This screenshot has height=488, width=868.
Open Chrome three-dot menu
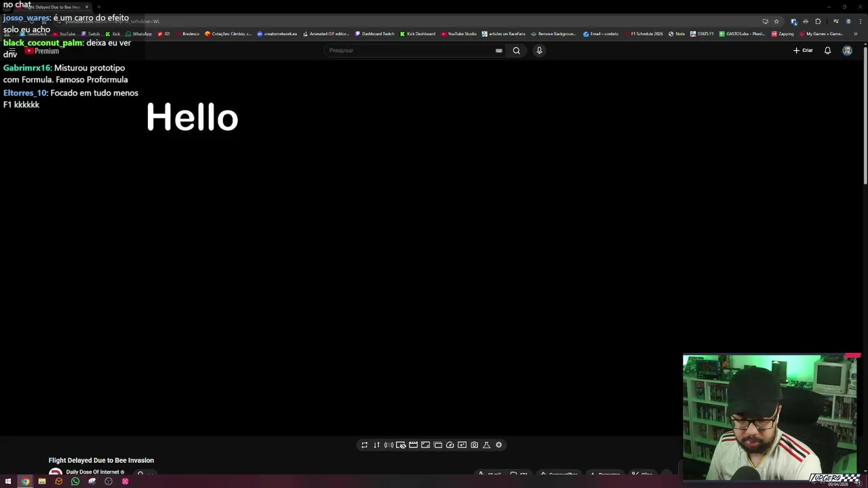pos(860,21)
